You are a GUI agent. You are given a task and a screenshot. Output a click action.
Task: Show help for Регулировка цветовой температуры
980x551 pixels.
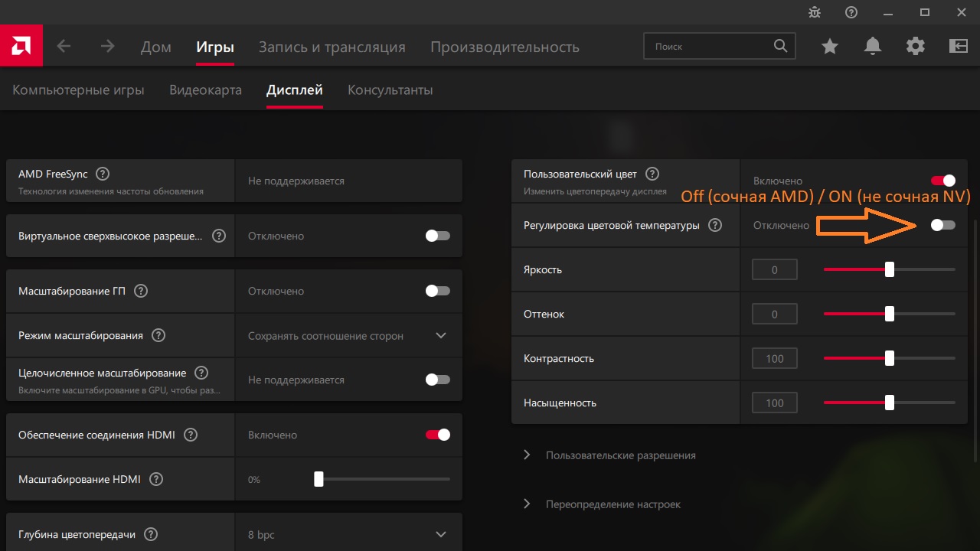coord(715,225)
